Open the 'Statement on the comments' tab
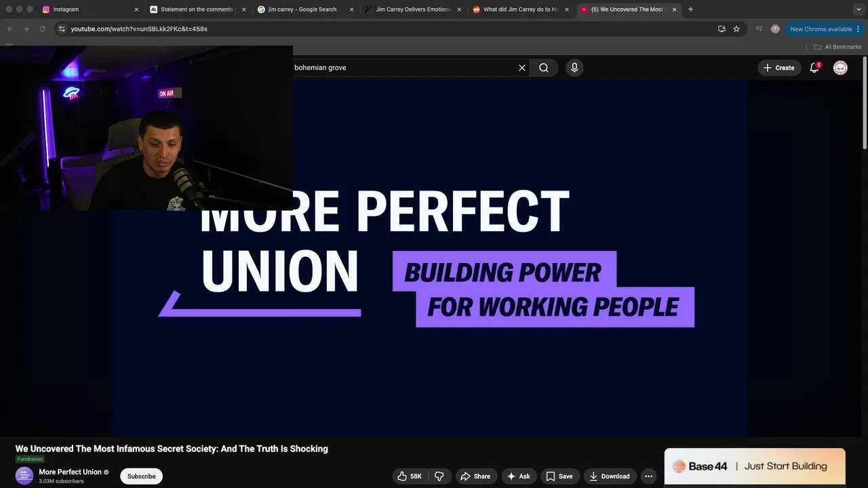 tap(197, 9)
